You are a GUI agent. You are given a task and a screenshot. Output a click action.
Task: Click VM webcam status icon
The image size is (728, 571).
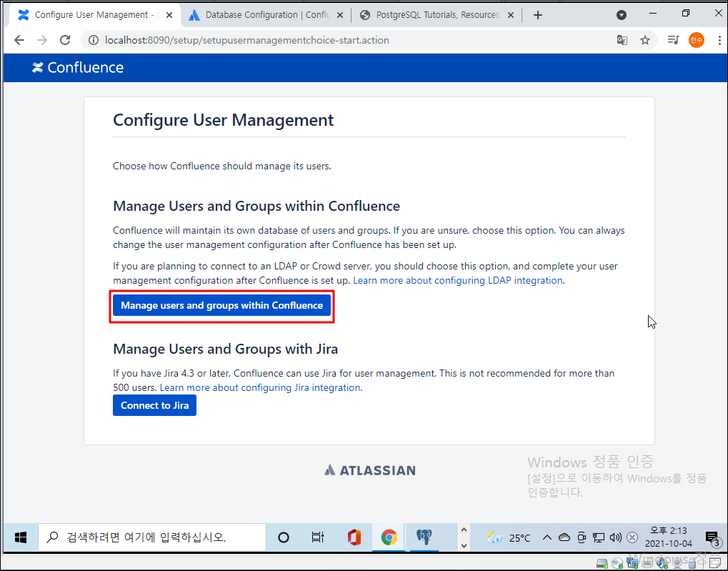[677, 564]
